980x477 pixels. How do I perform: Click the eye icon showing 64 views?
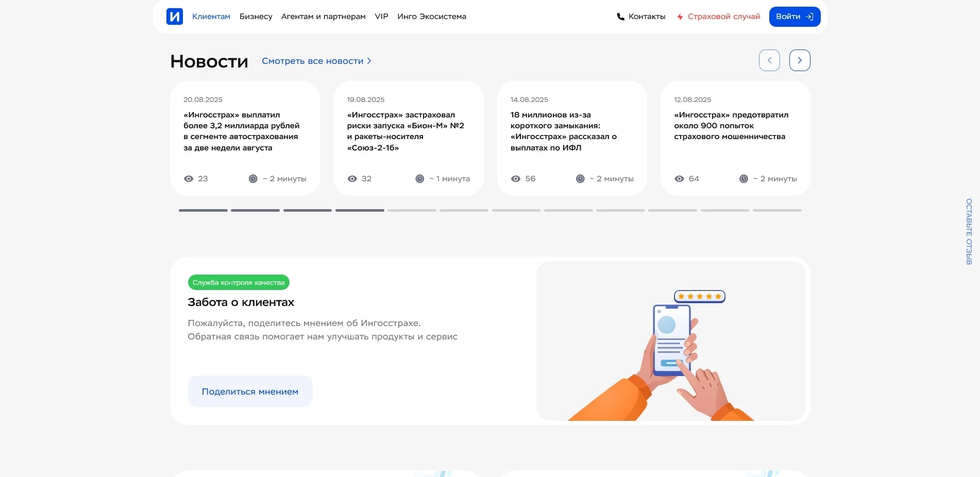coord(680,178)
